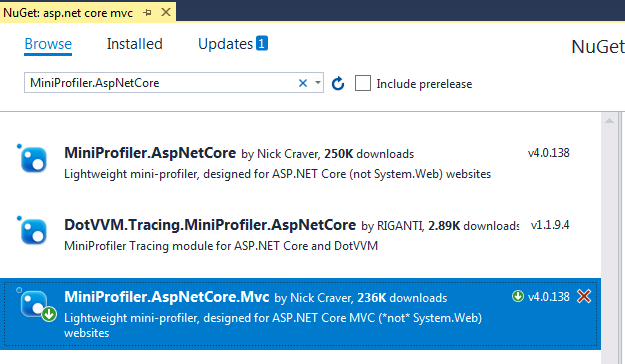Select the Browse tab

tap(48, 44)
